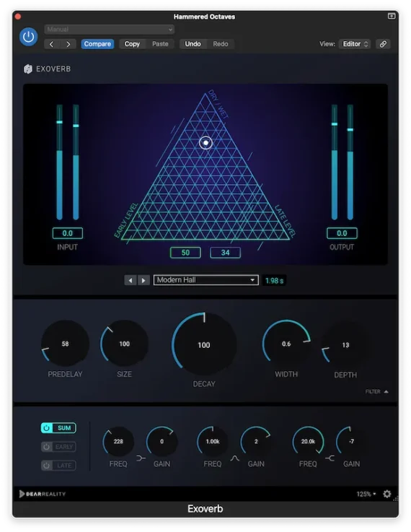Click the Compare button
Image resolution: width=411 pixels, height=532 pixels.
pos(97,44)
